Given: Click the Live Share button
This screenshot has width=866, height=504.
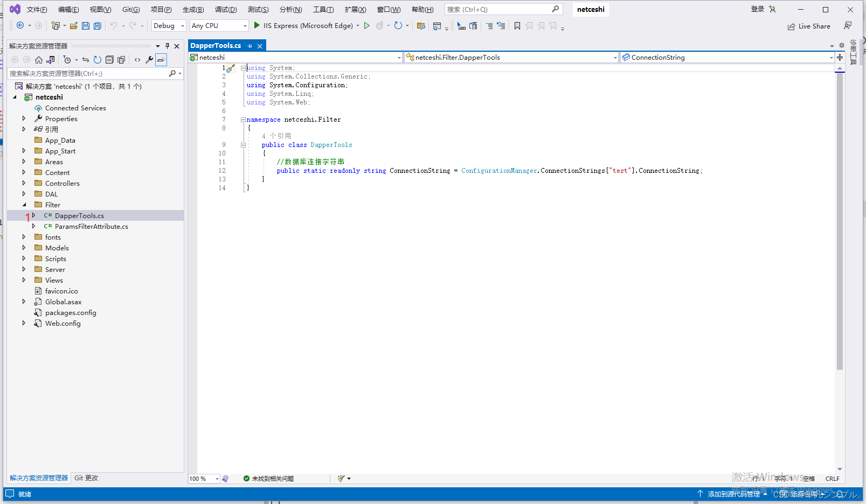Looking at the screenshot, I should click(x=809, y=26).
